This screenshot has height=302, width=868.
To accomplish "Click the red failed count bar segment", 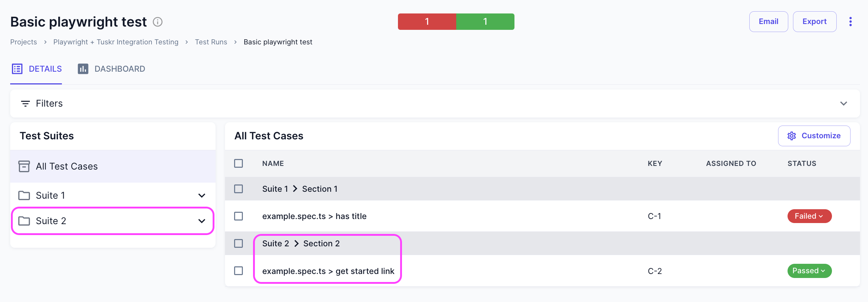I will [x=427, y=21].
